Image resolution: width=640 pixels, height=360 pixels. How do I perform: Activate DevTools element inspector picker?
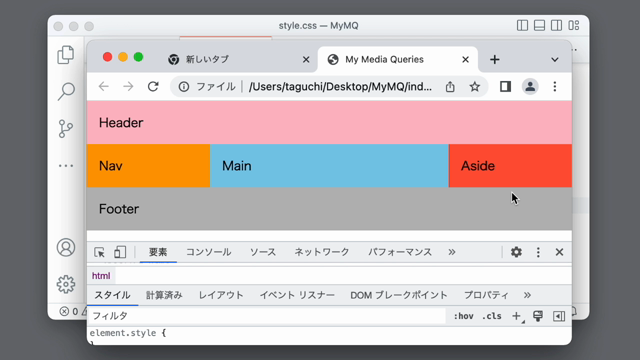(99, 252)
